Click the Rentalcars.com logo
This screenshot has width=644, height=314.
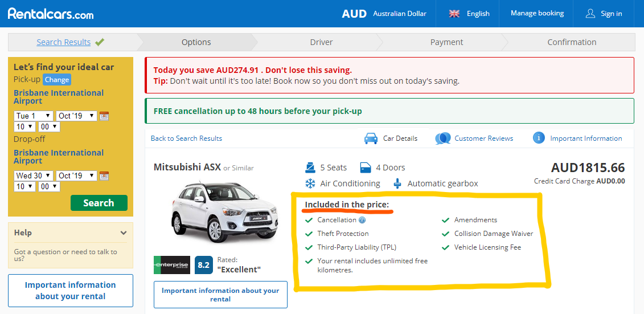[x=51, y=14]
